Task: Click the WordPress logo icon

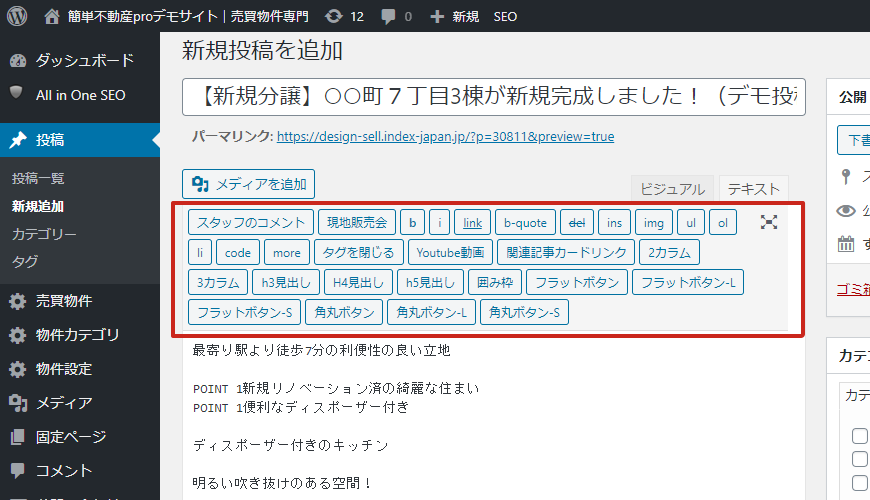Action: tap(17, 17)
